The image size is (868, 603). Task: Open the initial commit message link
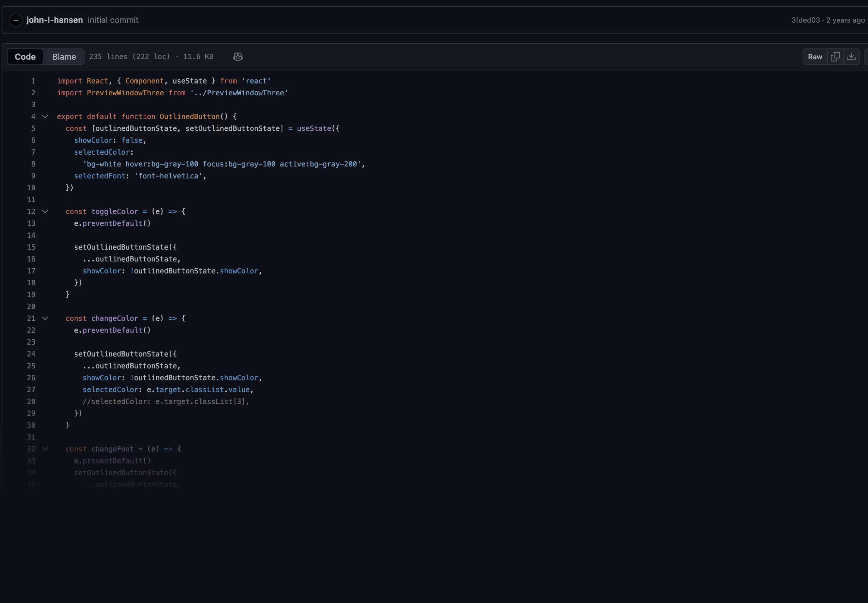[113, 20]
